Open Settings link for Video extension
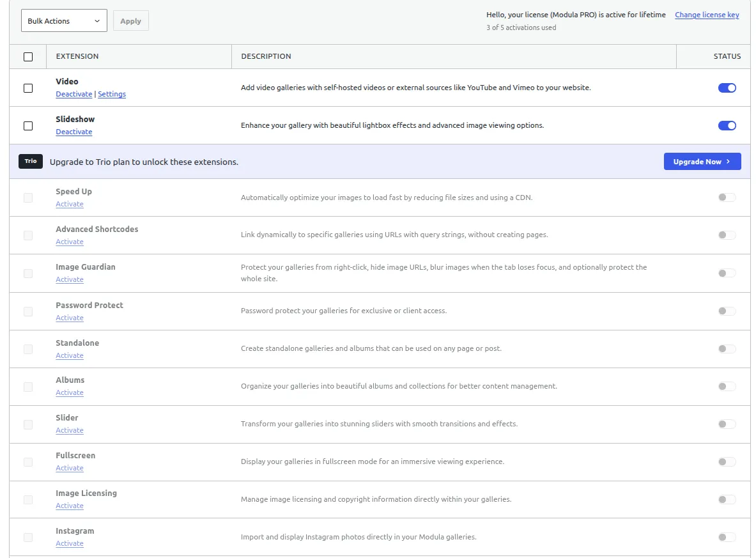The height and width of the screenshot is (558, 756). point(112,94)
